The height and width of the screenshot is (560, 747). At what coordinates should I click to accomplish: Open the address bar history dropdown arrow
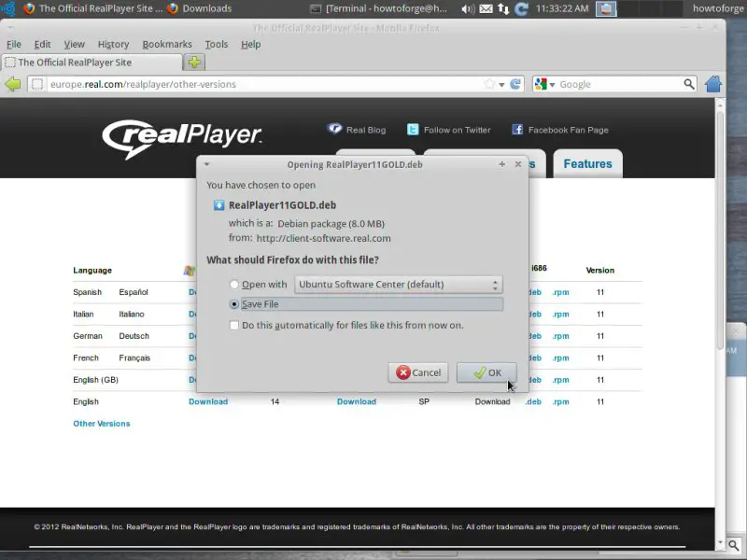click(x=501, y=85)
